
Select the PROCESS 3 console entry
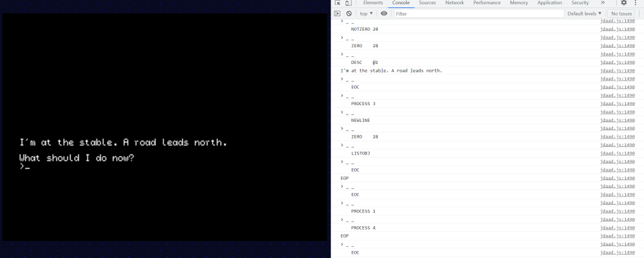tap(363, 104)
